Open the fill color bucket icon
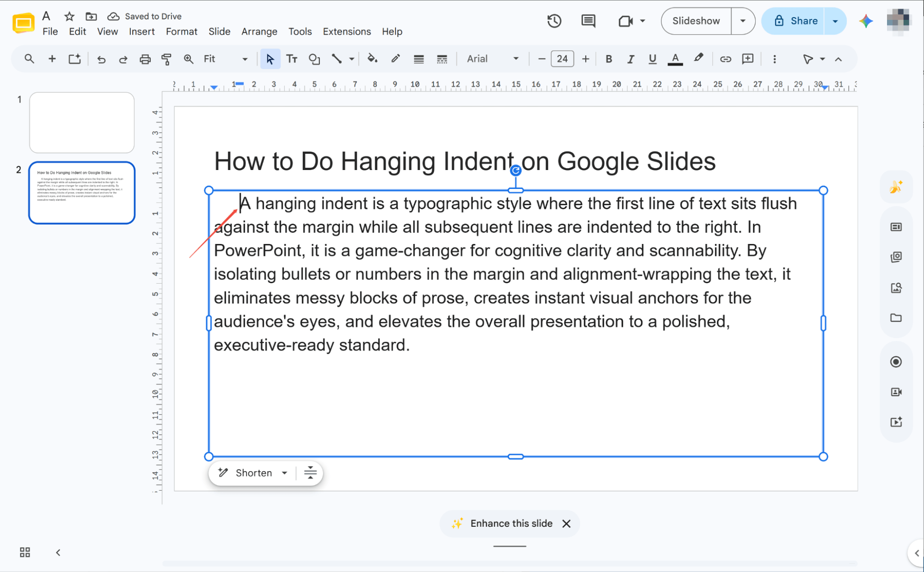Image resolution: width=924 pixels, height=572 pixels. coord(372,59)
